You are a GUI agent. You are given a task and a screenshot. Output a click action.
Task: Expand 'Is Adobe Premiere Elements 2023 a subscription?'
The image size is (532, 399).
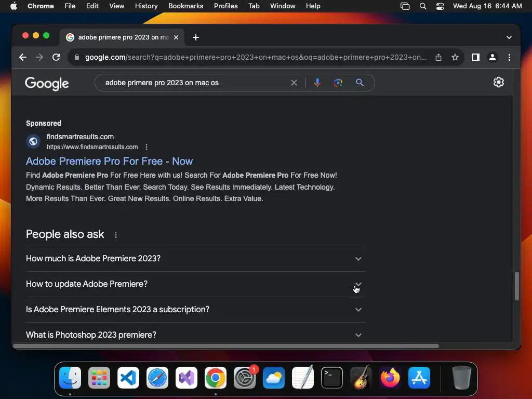point(195,310)
